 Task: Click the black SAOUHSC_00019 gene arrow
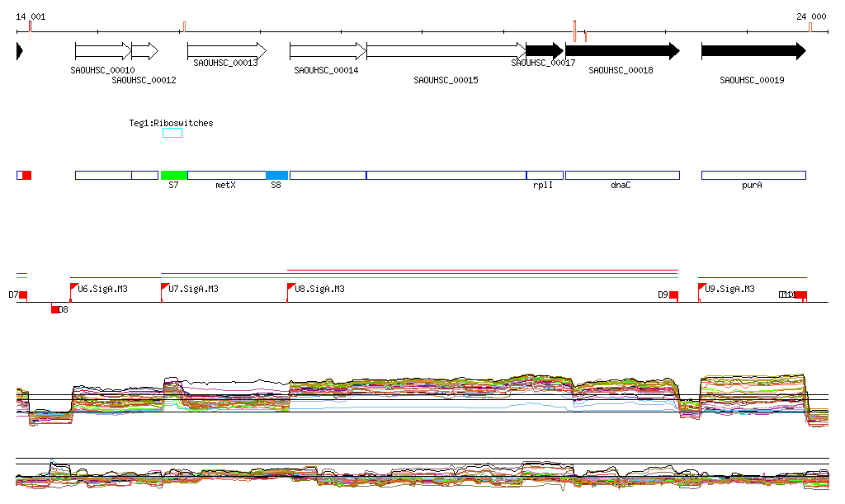coord(753,51)
